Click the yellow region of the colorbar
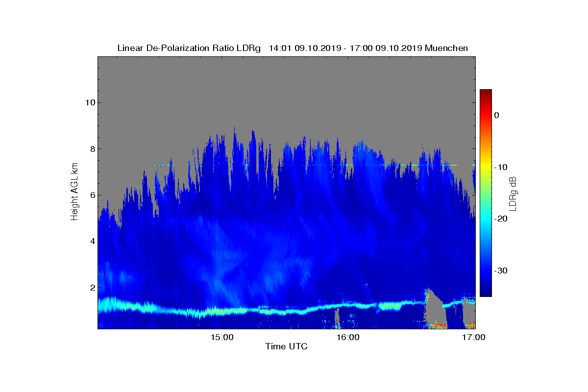The width and height of the screenshot is (588, 392). coord(486,167)
